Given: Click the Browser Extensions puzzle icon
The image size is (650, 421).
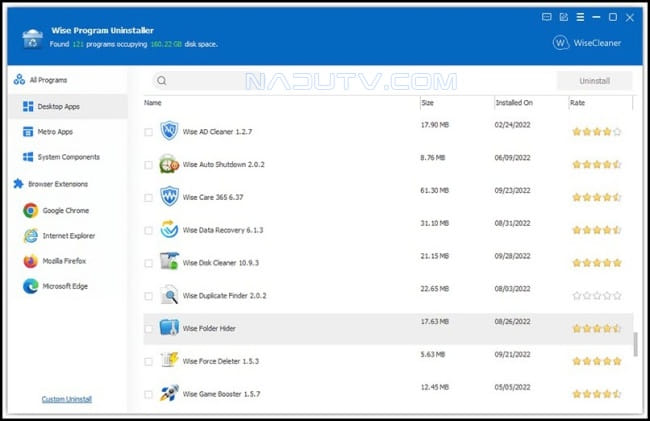Looking at the screenshot, I should pyautogui.click(x=18, y=184).
